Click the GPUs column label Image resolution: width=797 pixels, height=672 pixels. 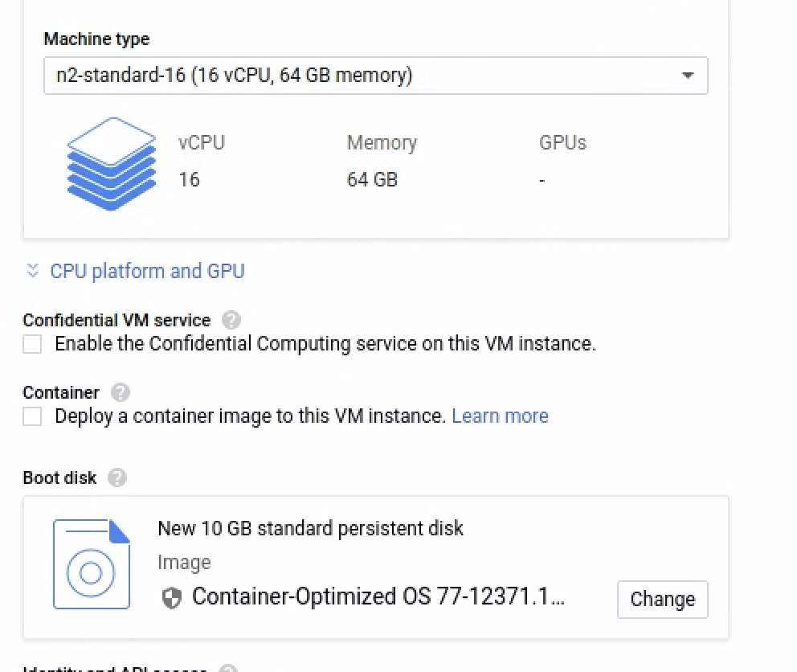coord(562,143)
